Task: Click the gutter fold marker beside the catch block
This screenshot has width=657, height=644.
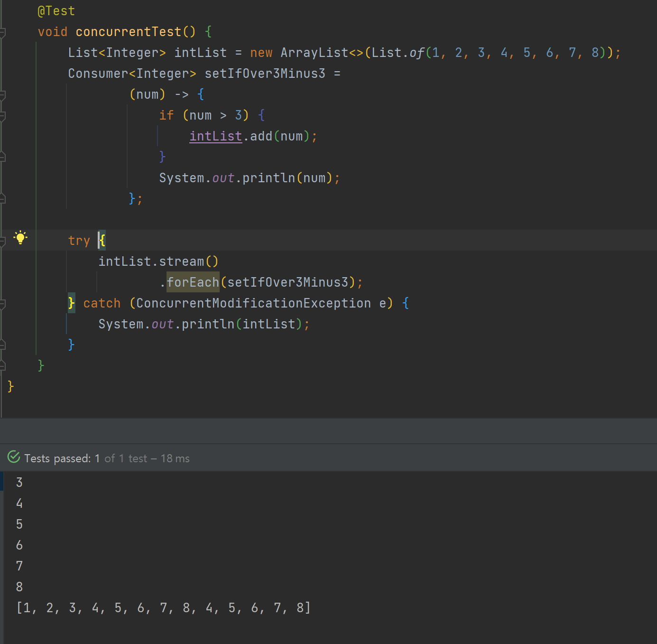Action: (x=3, y=304)
